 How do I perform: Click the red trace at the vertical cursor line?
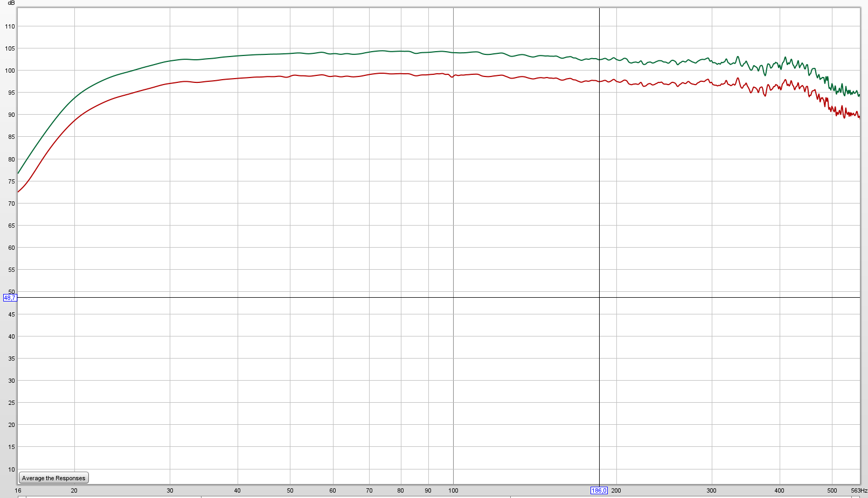[x=599, y=81]
